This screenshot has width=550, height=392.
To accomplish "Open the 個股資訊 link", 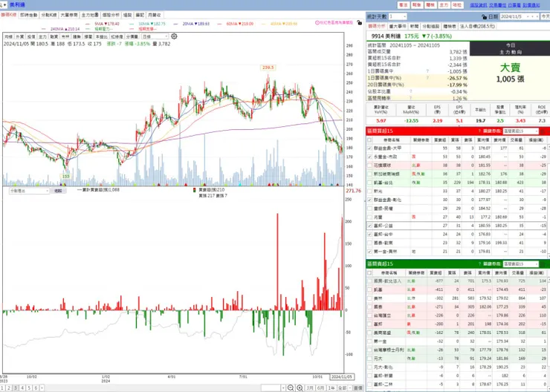I will coord(479,5).
